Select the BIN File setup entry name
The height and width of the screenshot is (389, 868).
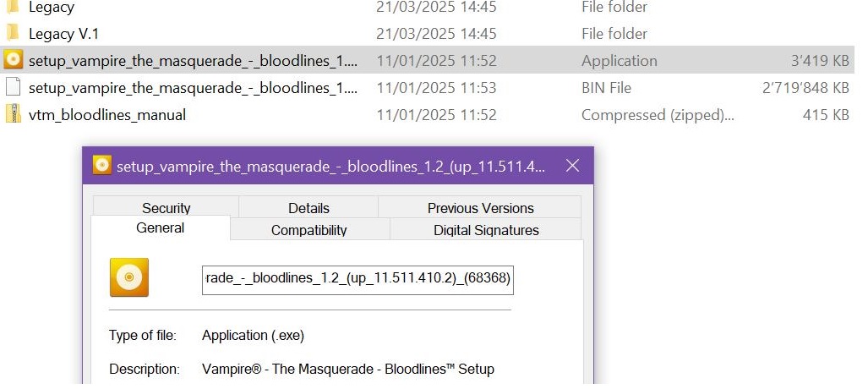[193, 88]
